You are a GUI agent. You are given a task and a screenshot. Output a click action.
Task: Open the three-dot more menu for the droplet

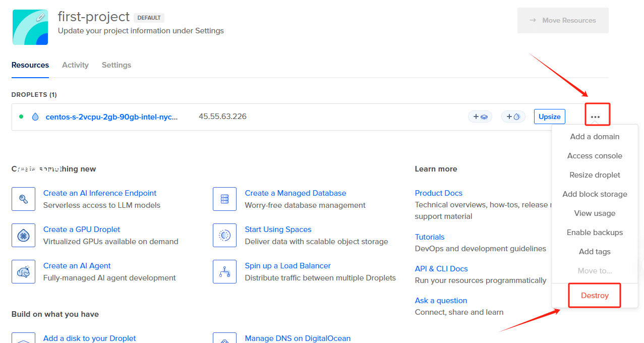click(596, 117)
